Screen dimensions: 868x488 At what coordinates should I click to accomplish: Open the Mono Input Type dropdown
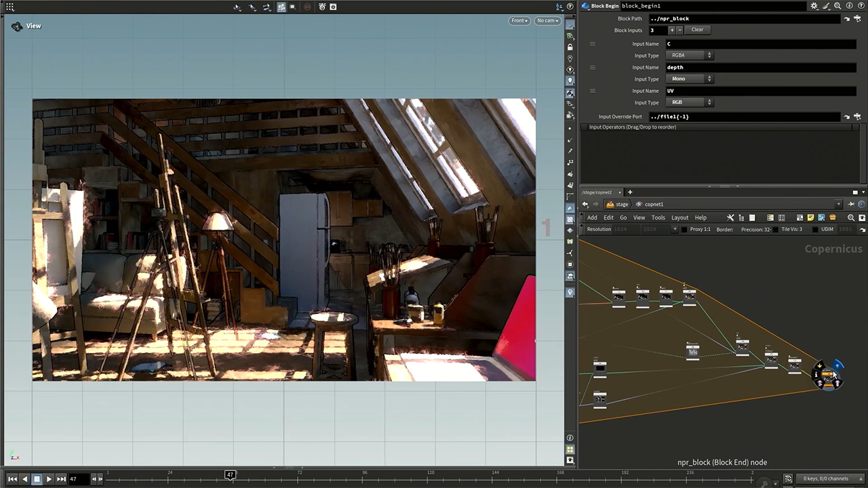(x=690, y=79)
